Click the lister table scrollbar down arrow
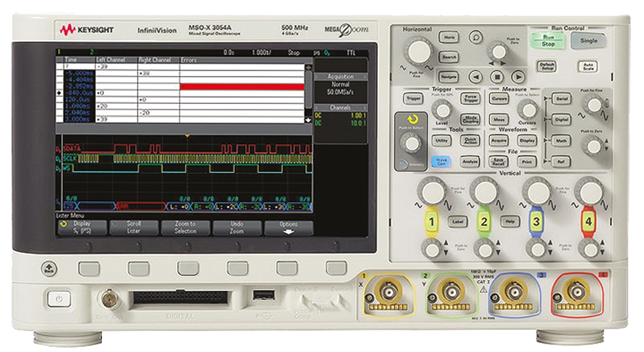This screenshot has width=644, height=352. pos(308,120)
